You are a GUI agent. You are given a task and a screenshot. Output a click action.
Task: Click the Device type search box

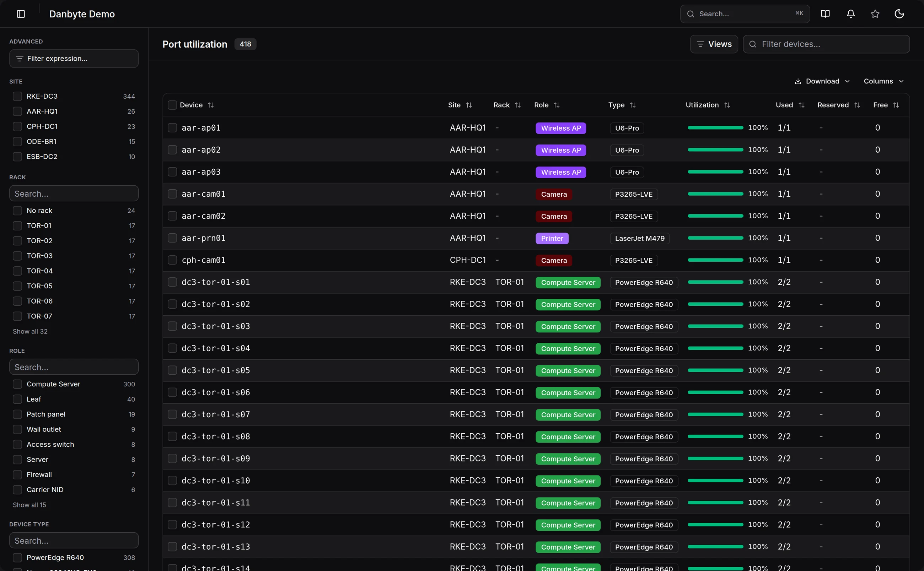(x=74, y=541)
